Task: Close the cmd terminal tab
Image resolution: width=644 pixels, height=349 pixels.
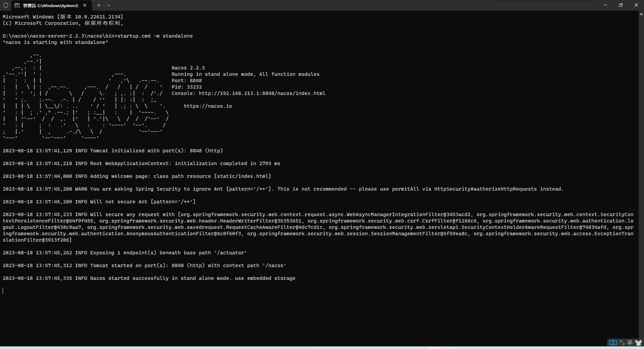Action: click(85, 5)
